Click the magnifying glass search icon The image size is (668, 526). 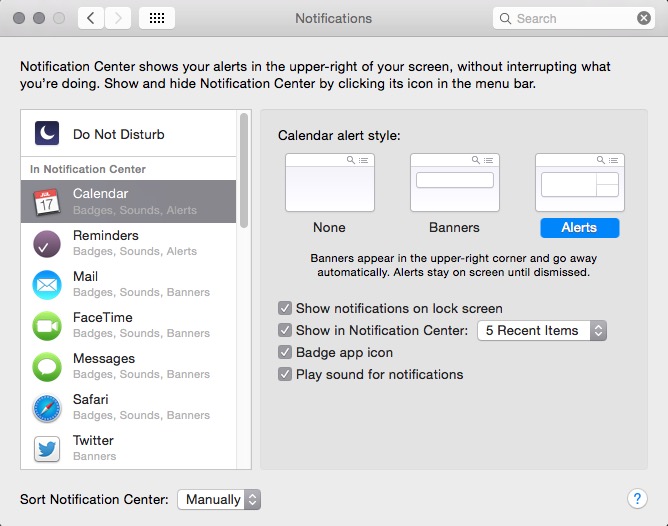click(505, 18)
